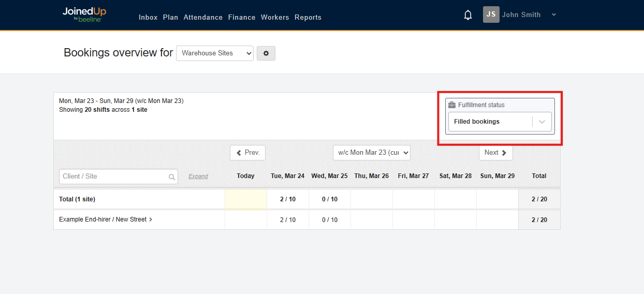This screenshot has height=294, width=644.
Task: Open the Attendance menu
Action: 203,18
